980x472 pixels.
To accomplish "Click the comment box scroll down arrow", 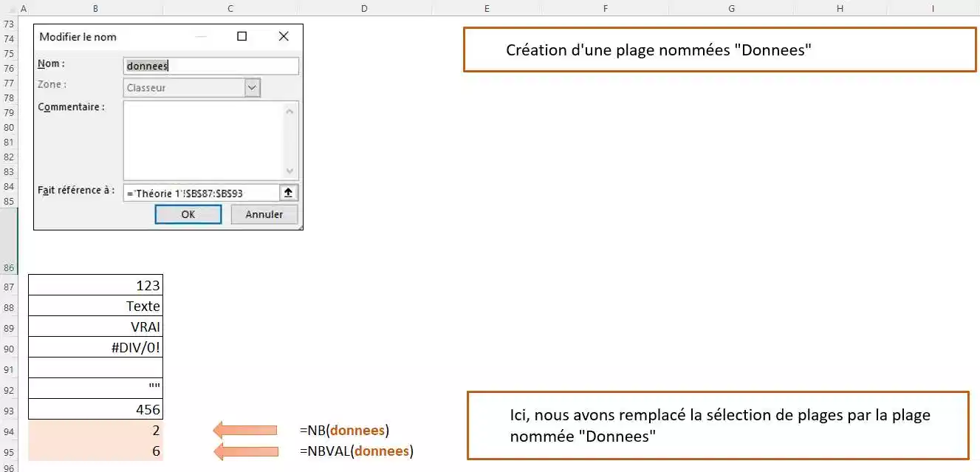I will click(289, 170).
